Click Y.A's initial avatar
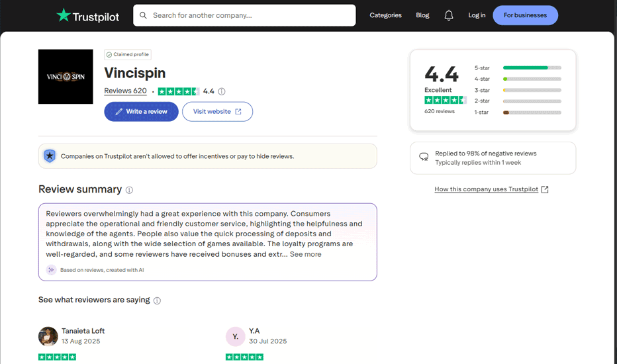The height and width of the screenshot is (364, 617). (x=235, y=336)
